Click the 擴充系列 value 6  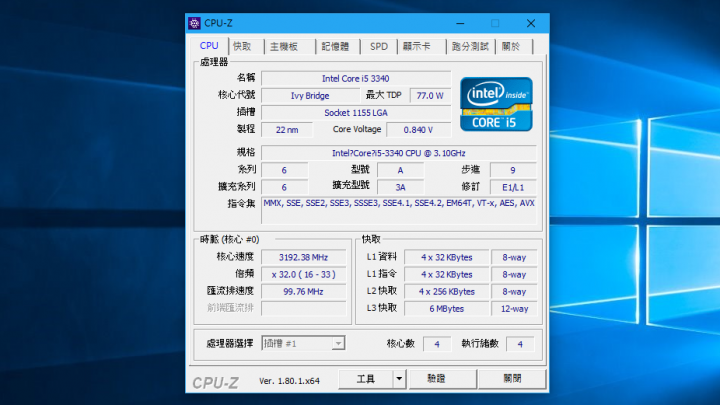pos(284,187)
